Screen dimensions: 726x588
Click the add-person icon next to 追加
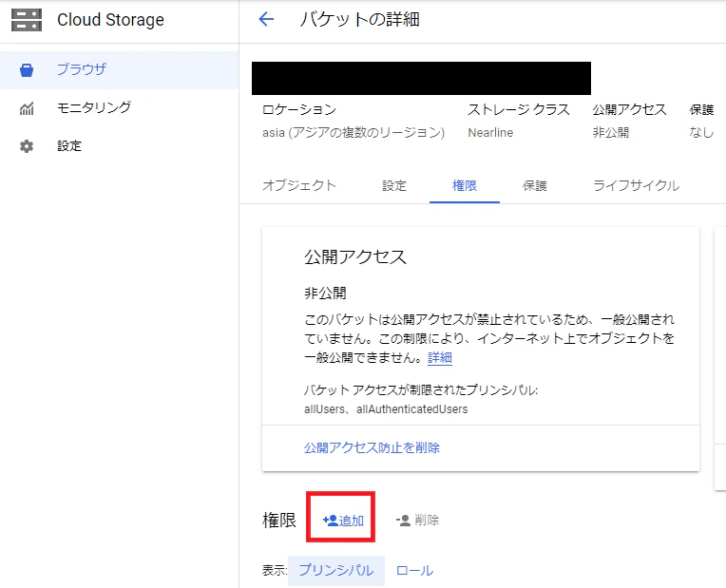[x=330, y=521]
